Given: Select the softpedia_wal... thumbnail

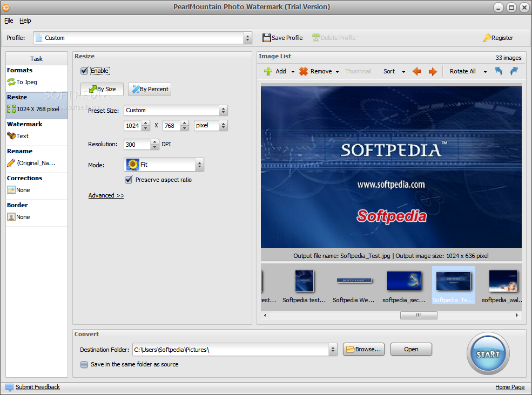Looking at the screenshot, I should pos(502,285).
